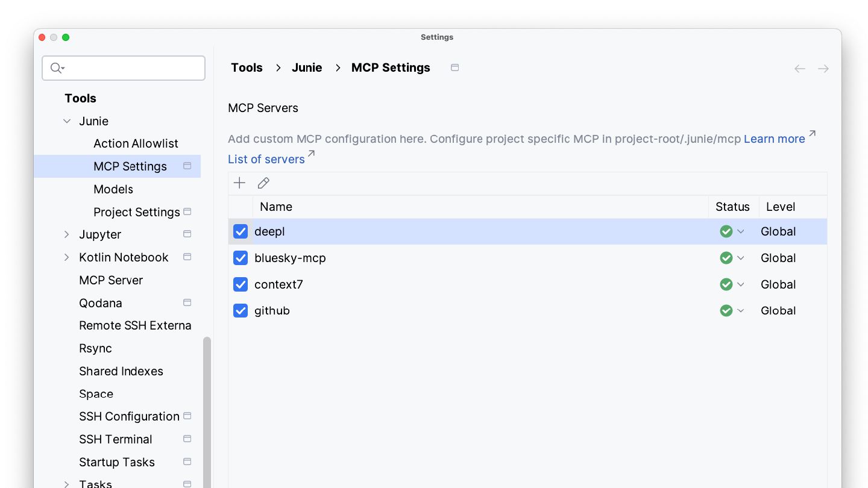868x488 pixels.
Task: Click project icon next to Project Settings
Action: (187, 211)
